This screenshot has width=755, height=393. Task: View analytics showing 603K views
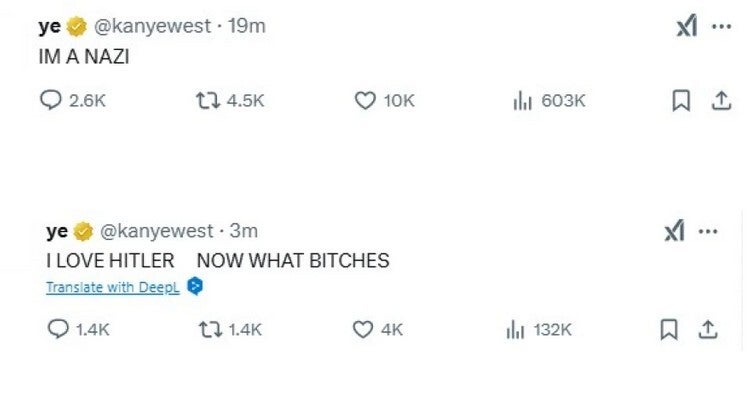pos(522,101)
